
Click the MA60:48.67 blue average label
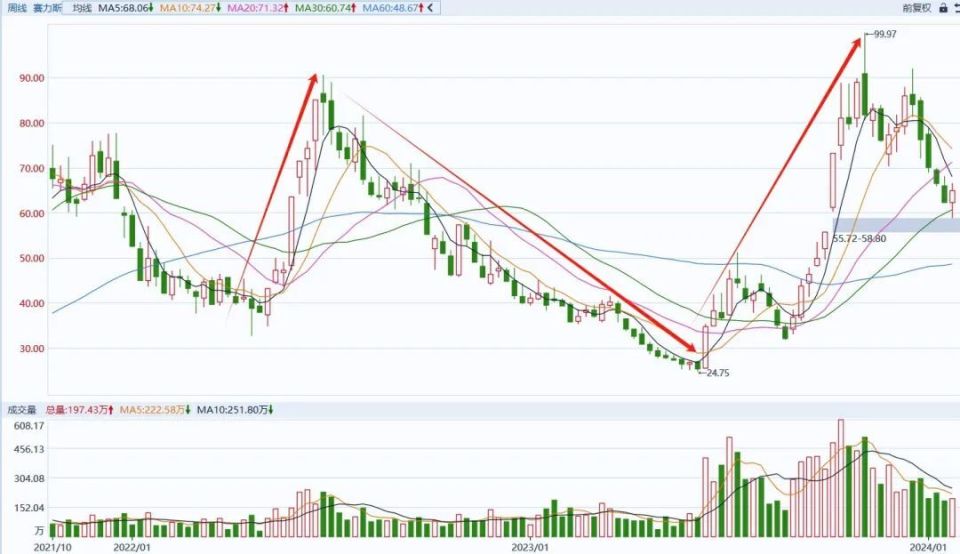coord(392,8)
